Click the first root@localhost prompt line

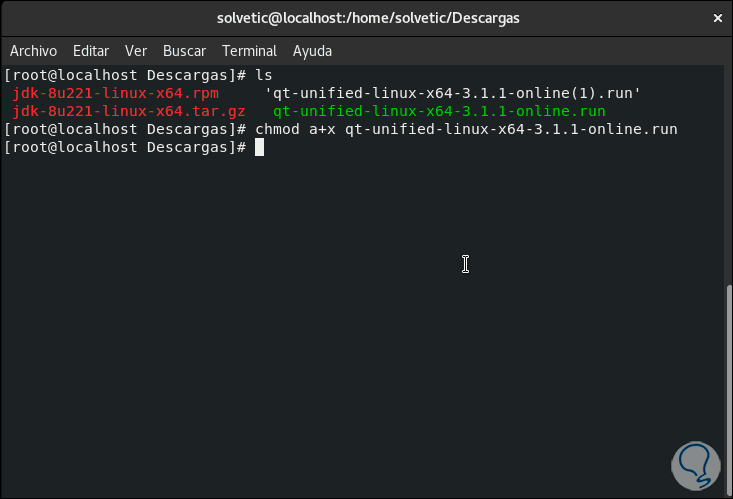pos(125,75)
